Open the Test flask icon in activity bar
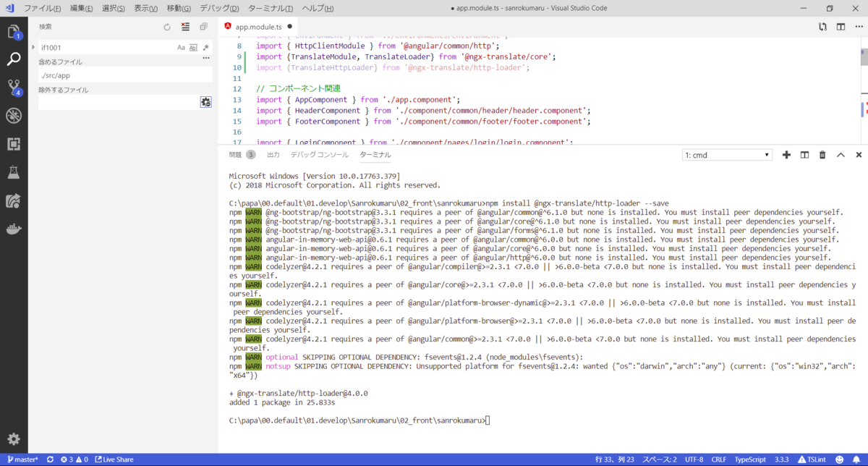This screenshot has width=868, height=466. point(14,172)
